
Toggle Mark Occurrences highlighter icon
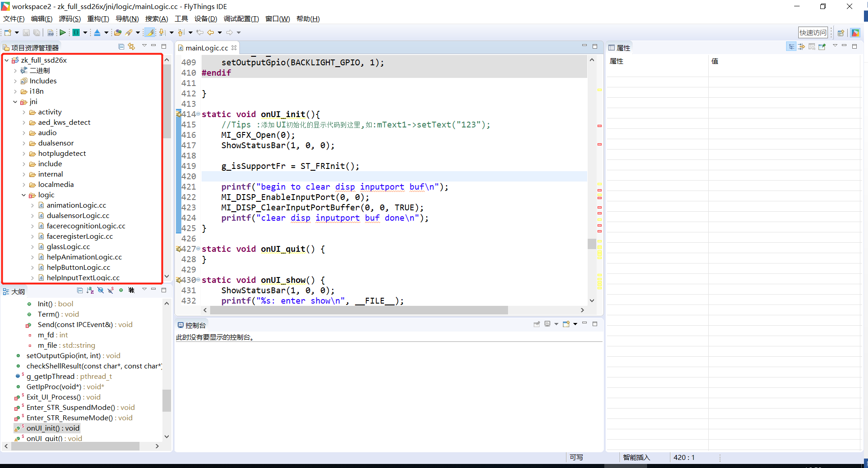(x=150, y=32)
